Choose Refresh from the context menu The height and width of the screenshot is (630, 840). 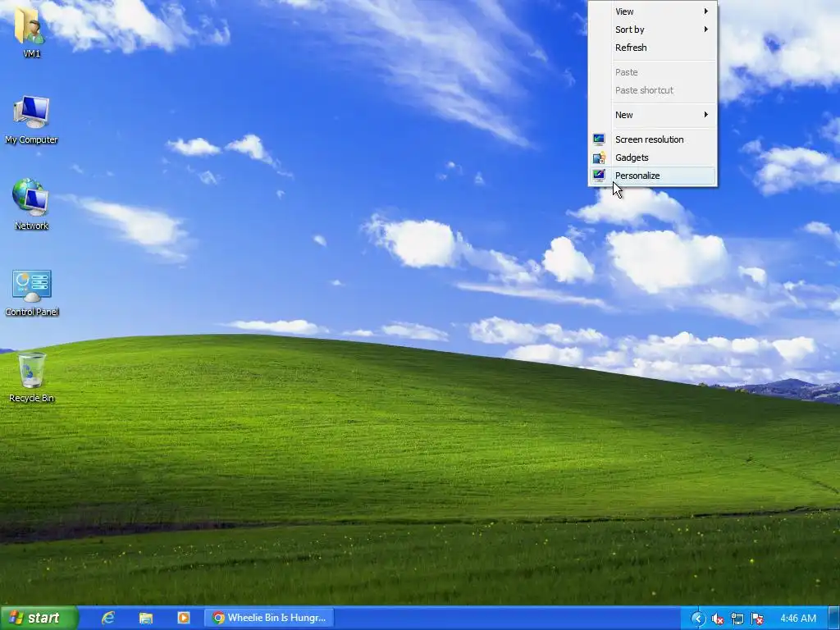click(652, 48)
